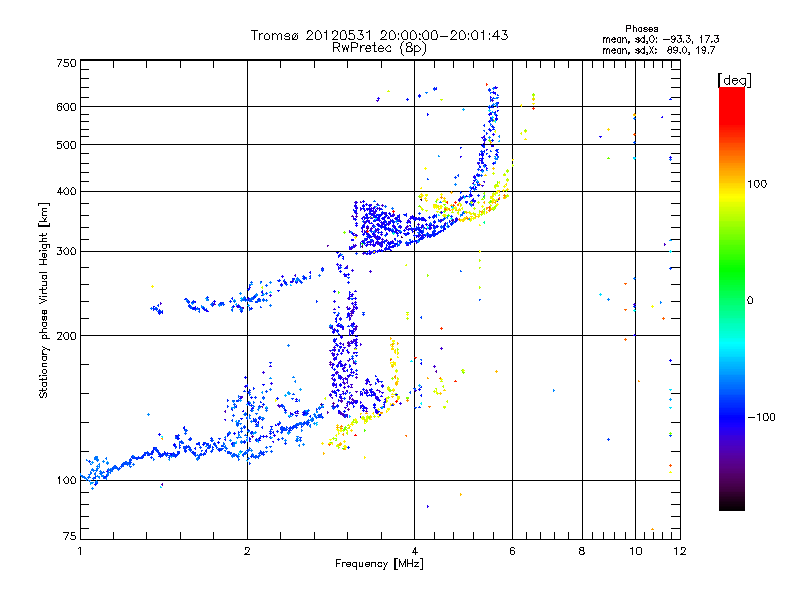This screenshot has height=600, width=800.
Task: Click the colorbar label '100'
Action: 757,184
